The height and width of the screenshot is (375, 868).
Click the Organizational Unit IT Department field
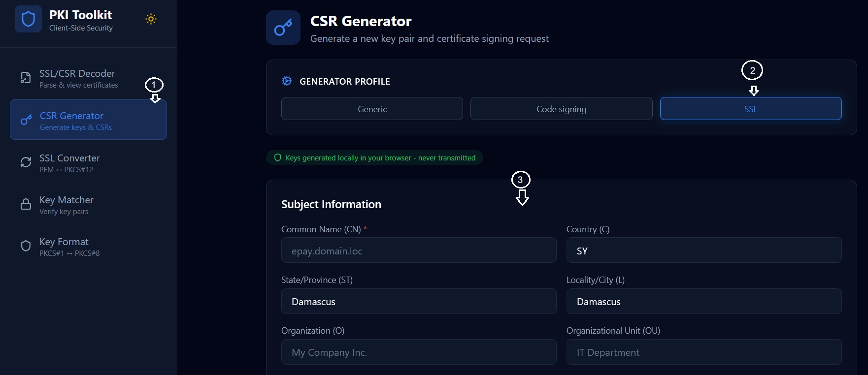coord(704,352)
